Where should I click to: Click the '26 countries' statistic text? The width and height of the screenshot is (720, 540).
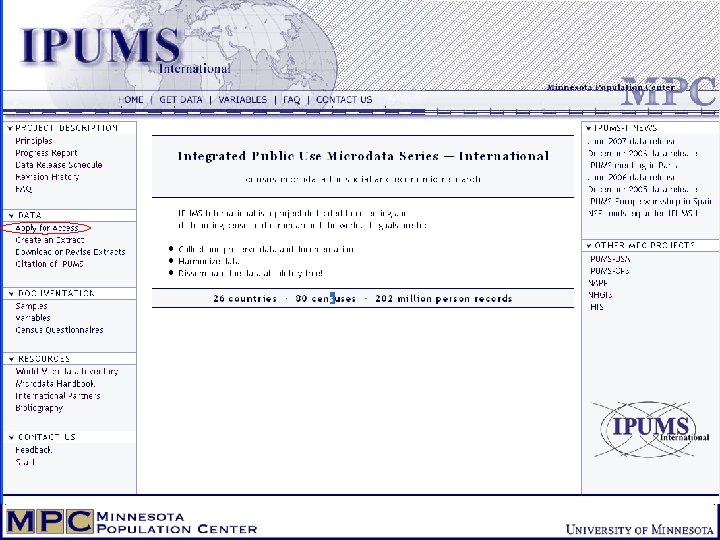(245, 299)
